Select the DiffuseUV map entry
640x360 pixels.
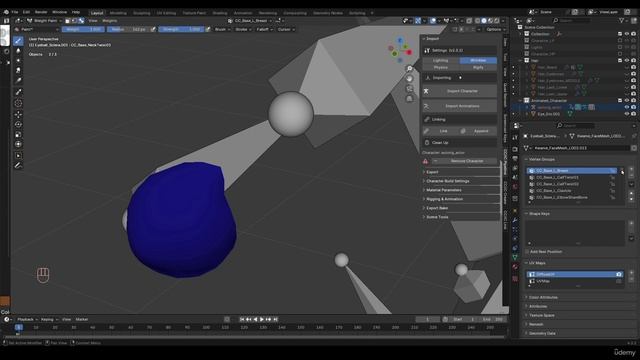pyautogui.click(x=575, y=274)
